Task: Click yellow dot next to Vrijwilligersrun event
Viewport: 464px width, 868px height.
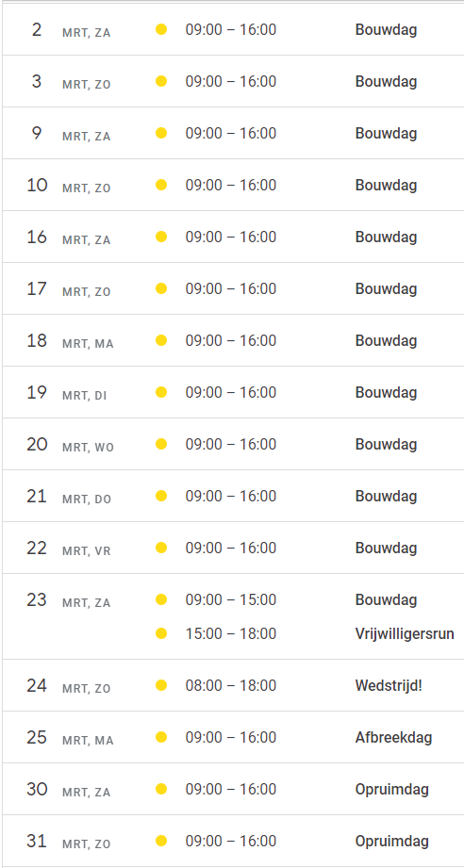Action: pos(161,632)
